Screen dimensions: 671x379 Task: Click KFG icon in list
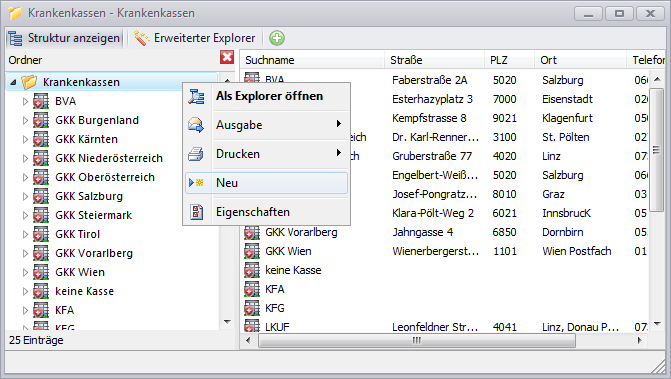[x=252, y=308]
